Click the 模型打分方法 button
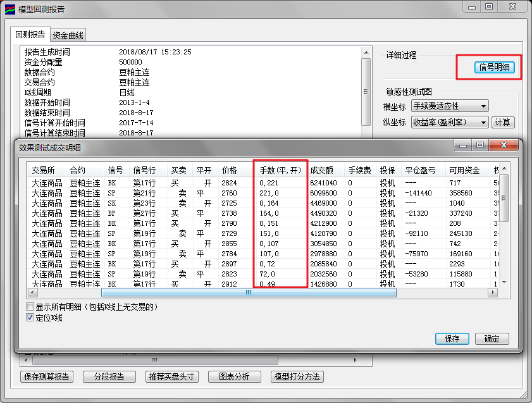Screen dimensions: 532x403 click(x=297, y=376)
